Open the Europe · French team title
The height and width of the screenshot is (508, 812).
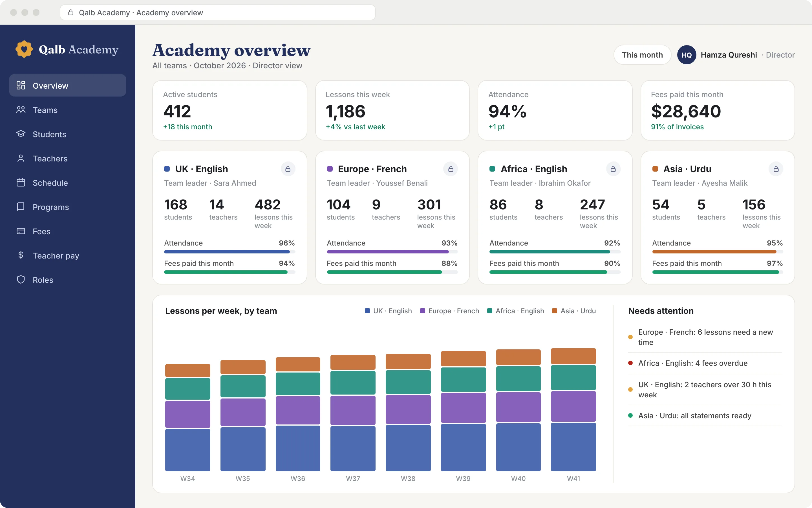tap(372, 169)
